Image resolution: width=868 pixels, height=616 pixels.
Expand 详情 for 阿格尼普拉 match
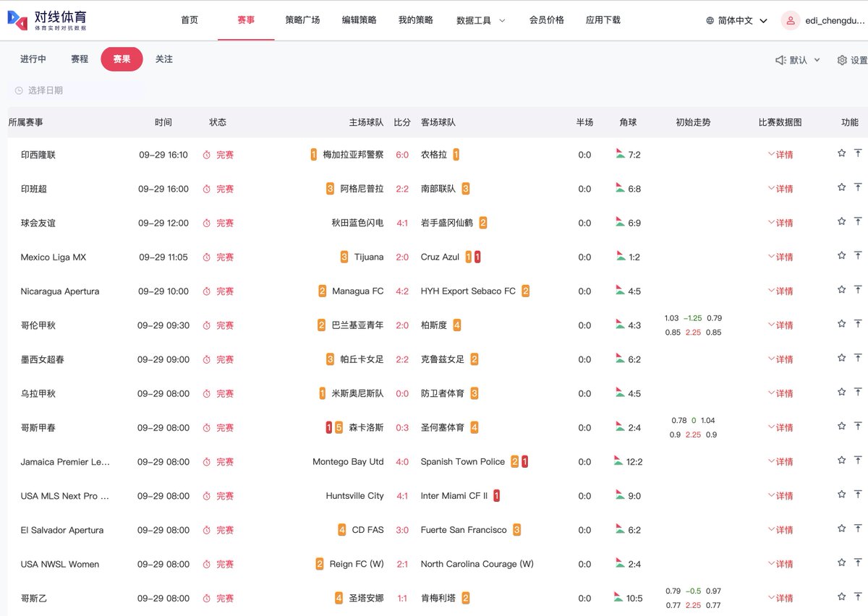pyautogui.click(x=780, y=189)
